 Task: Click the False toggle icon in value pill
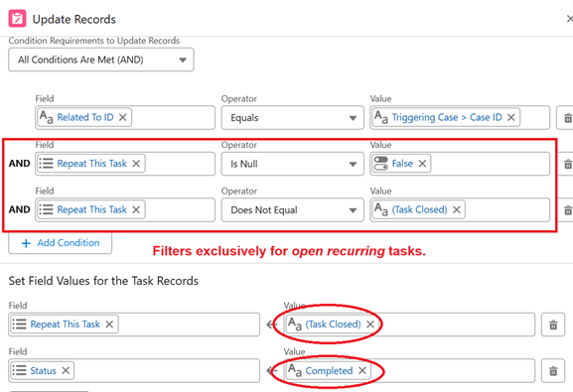pyautogui.click(x=380, y=164)
